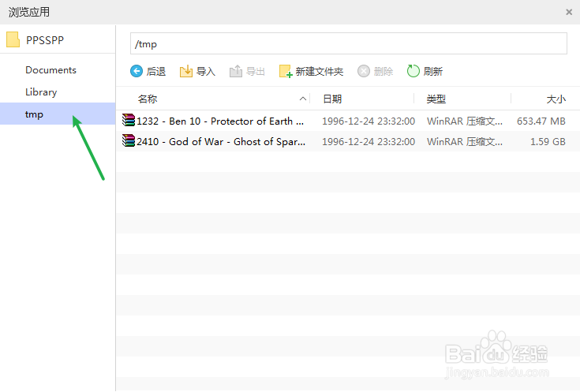Sort by the 大小 size column
580x392 pixels.
(x=556, y=99)
